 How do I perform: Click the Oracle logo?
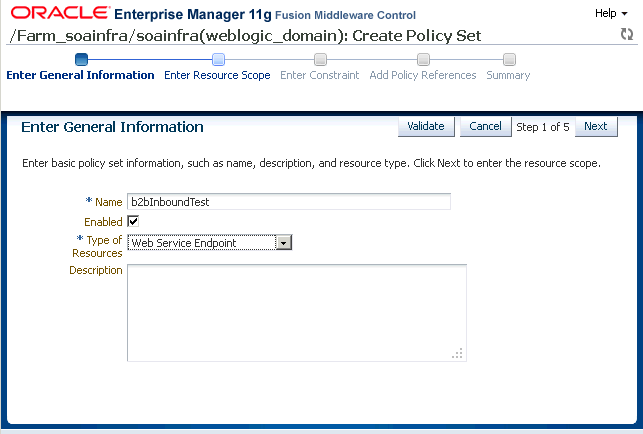[x=60, y=13]
